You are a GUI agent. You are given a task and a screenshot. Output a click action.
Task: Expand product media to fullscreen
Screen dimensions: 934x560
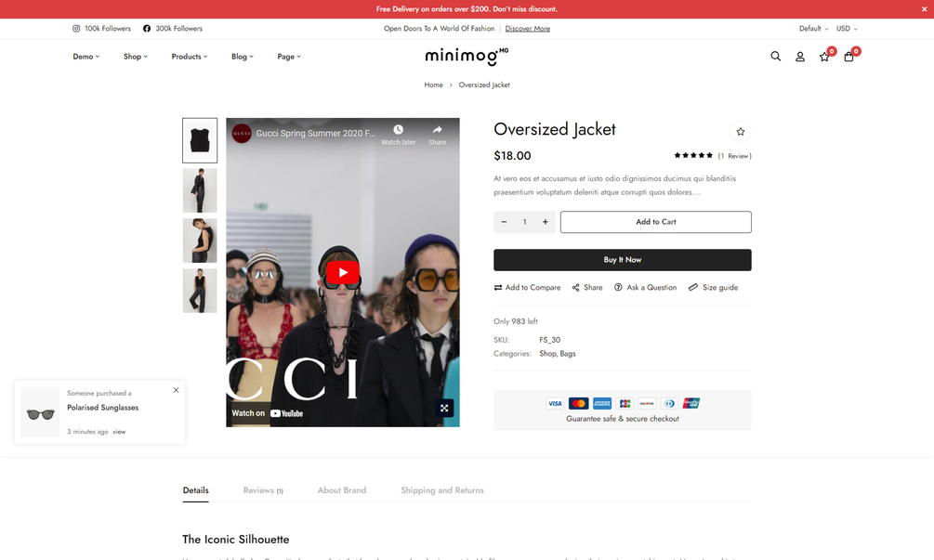(444, 409)
